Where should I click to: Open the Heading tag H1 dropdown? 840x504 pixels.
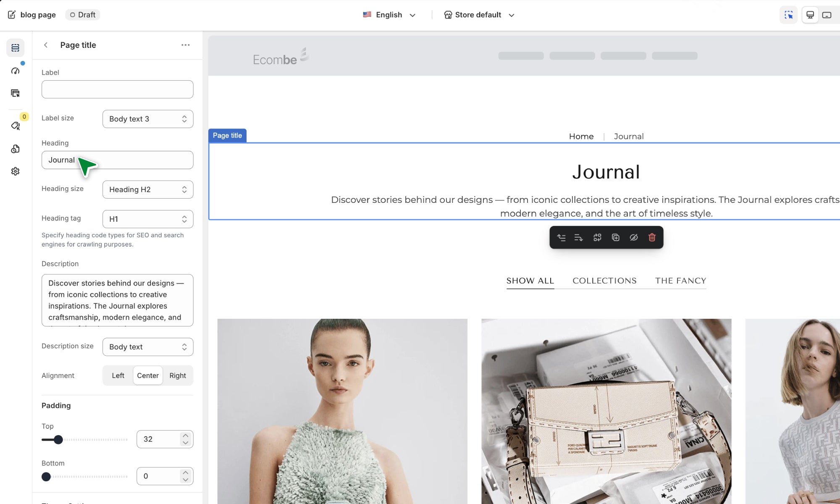coord(148,219)
